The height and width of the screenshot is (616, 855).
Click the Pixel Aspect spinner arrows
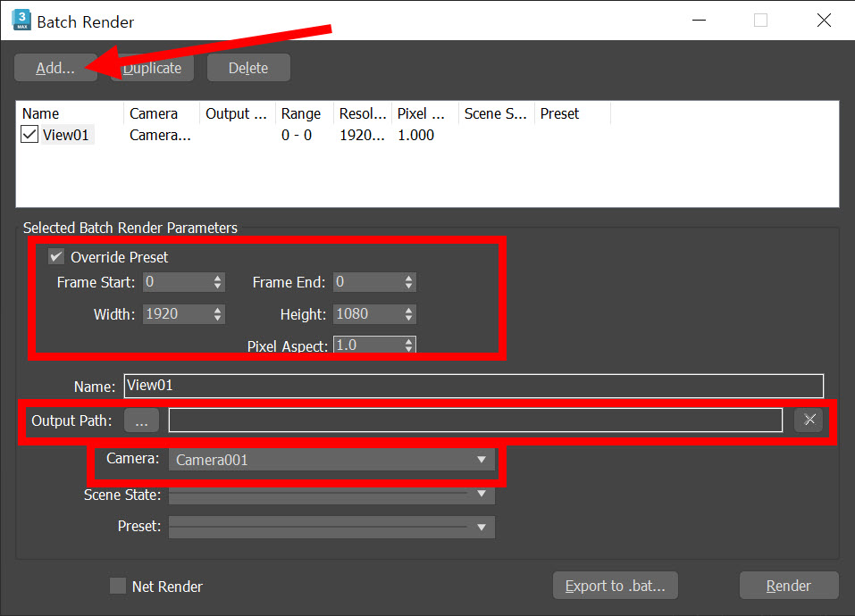pos(409,345)
